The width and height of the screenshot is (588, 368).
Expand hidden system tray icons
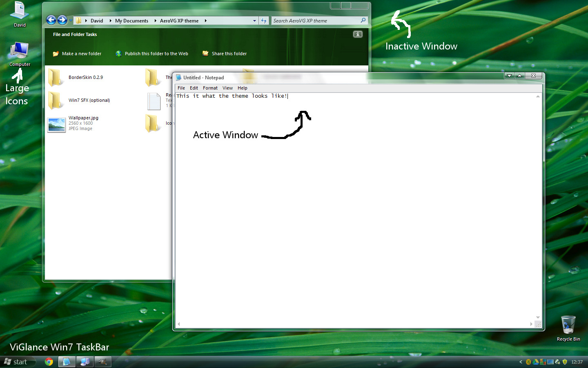[x=521, y=362]
